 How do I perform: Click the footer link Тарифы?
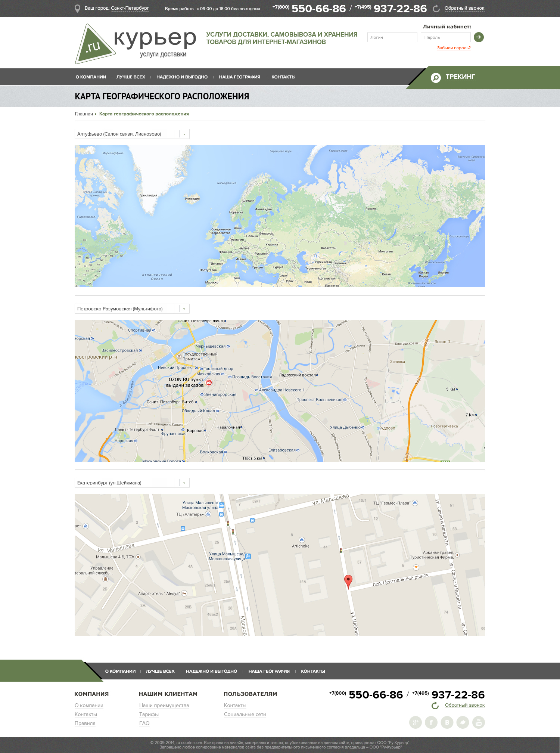pos(149,715)
